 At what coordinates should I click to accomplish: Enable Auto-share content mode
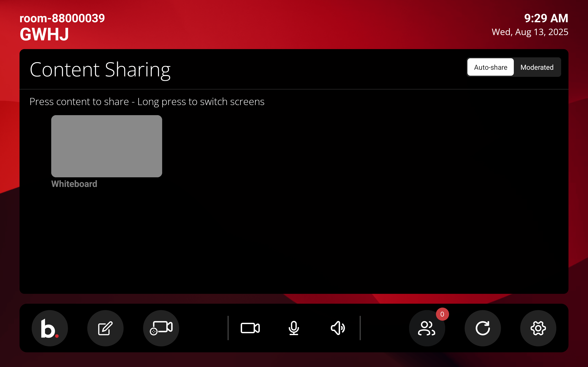pyautogui.click(x=490, y=67)
